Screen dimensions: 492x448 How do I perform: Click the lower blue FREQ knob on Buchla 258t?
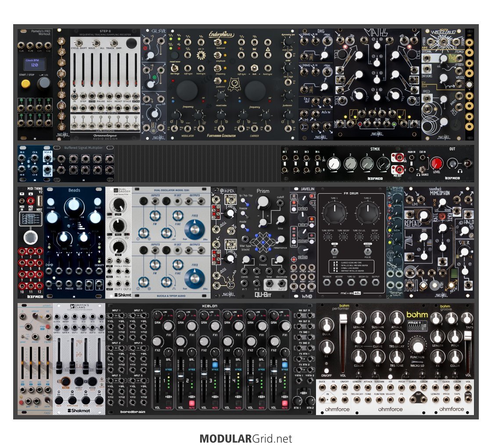point(194,279)
